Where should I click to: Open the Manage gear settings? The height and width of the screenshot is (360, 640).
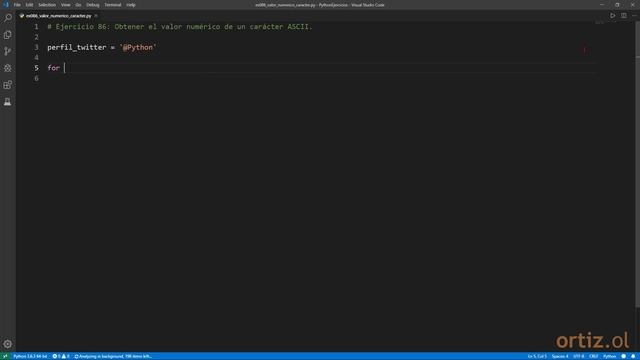pos(7,344)
